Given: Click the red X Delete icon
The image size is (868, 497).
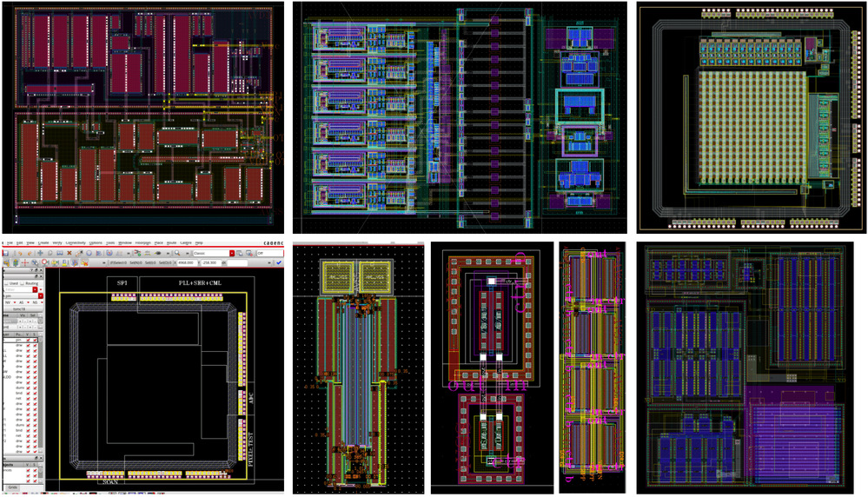Looking at the screenshot, I should click(x=70, y=253).
